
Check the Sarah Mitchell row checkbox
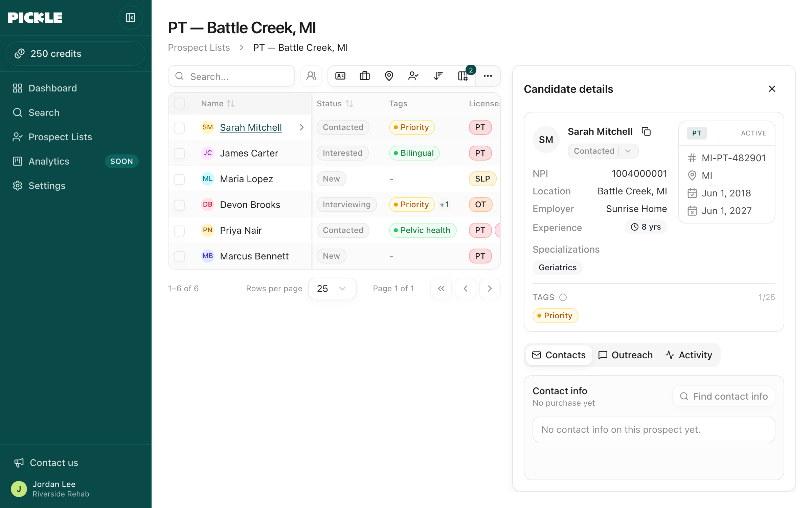[x=179, y=128]
